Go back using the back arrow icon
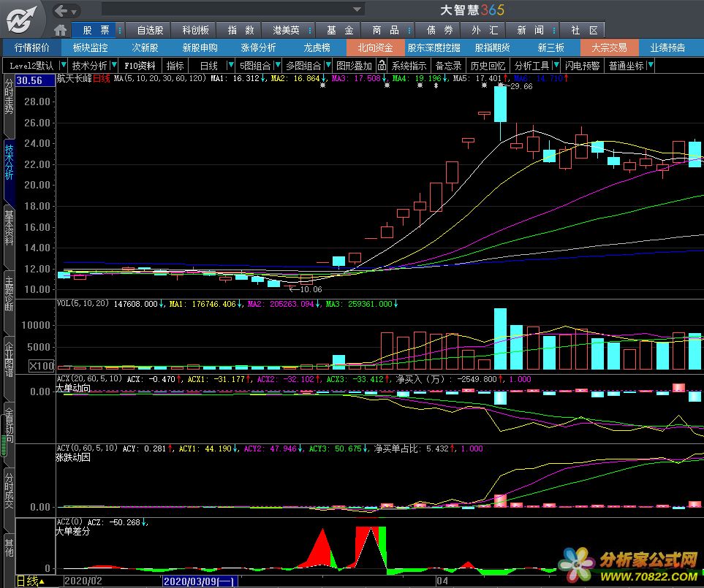This screenshot has height=588, width=704. tap(60, 10)
